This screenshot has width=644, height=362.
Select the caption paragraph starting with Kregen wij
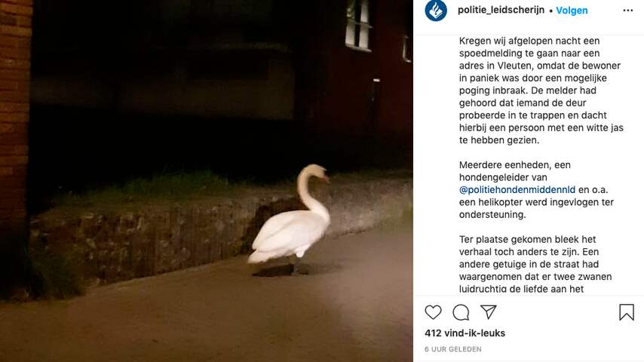tap(541, 90)
